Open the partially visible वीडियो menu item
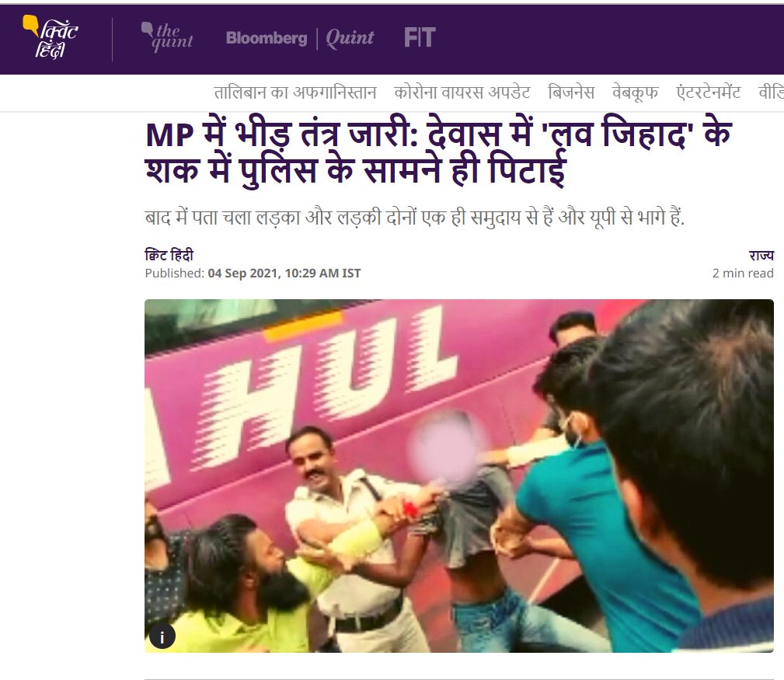 click(771, 92)
